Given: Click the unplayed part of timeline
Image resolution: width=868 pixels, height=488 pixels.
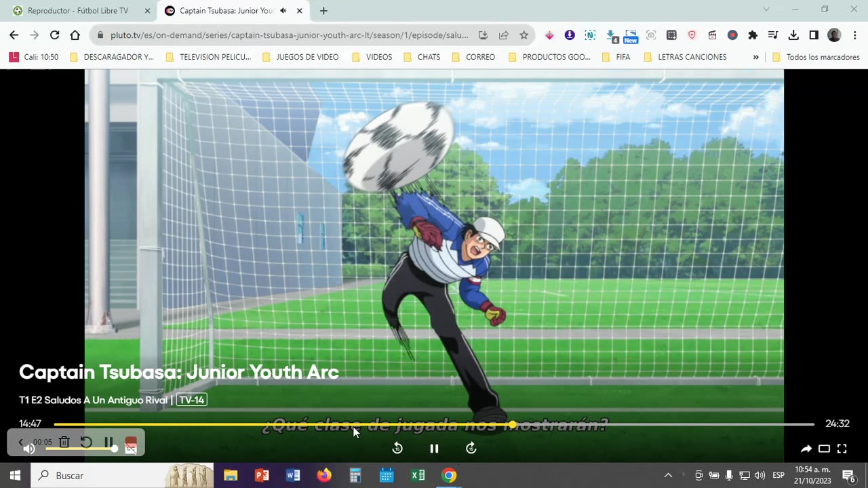Looking at the screenshot, I should point(665,424).
